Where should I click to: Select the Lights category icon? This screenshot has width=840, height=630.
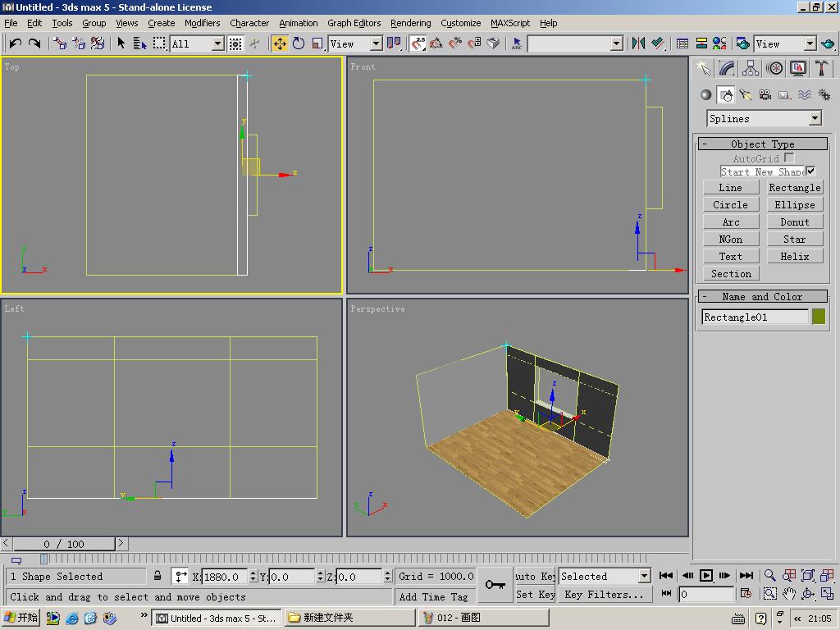pyautogui.click(x=746, y=95)
